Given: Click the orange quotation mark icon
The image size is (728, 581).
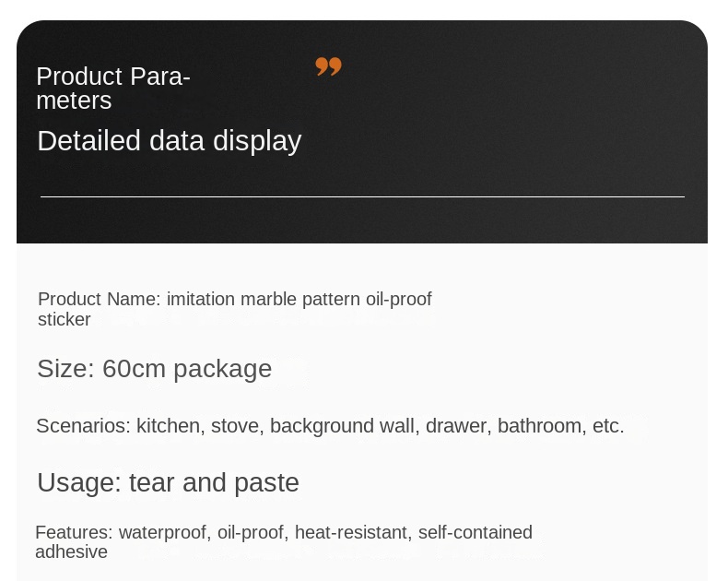Looking at the screenshot, I should [x=328, y=66].
